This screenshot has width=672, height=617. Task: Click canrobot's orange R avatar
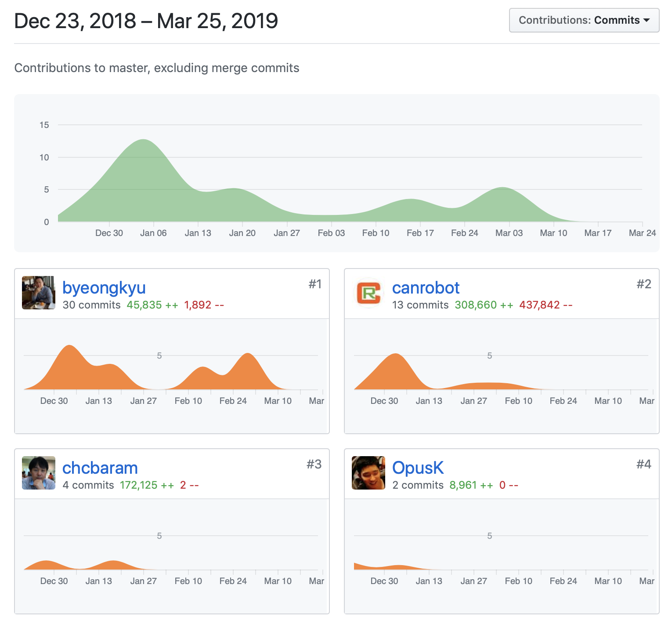coord(369,293)
